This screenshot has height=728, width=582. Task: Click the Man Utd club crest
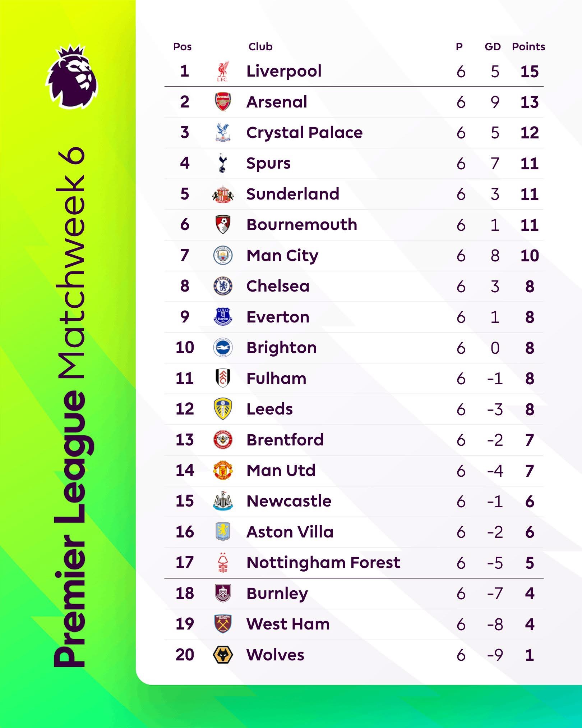pos(223,471)
